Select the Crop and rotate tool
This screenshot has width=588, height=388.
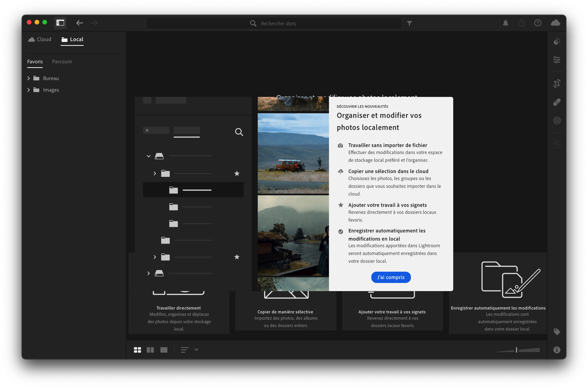pyautogui.click(x=557, y=83)
